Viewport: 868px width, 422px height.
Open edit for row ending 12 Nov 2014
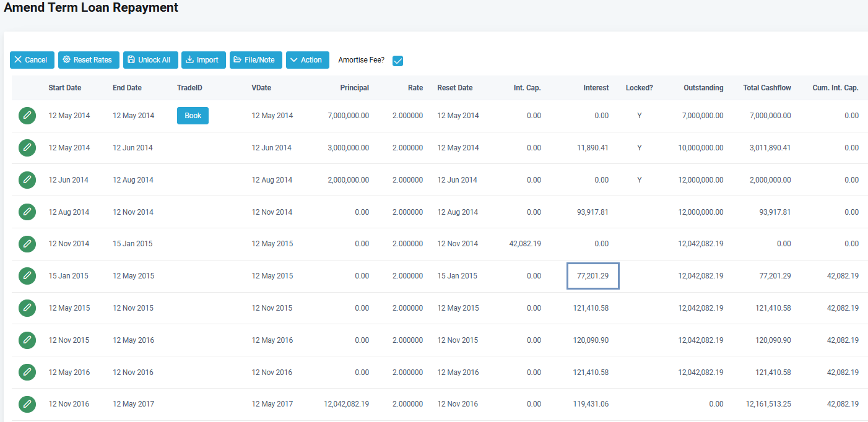[27, 212]
